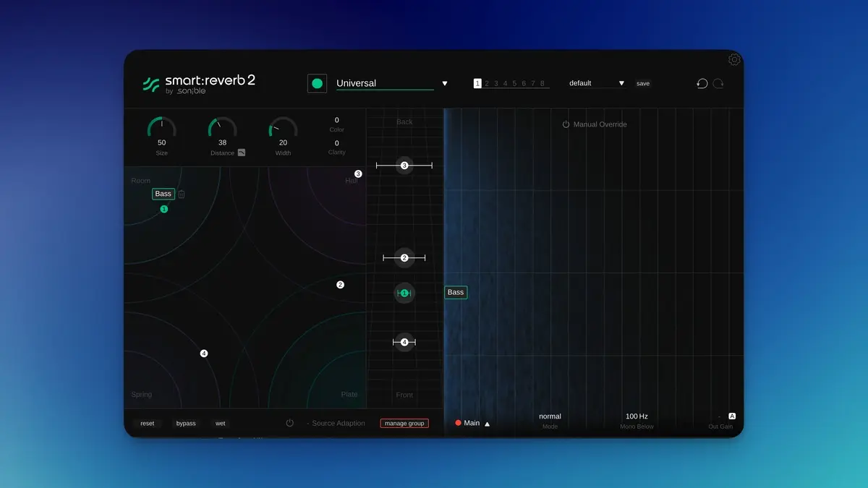Click the save preset button
The width and height of the screenshot is (868, 488).
(x=643, y=83)
